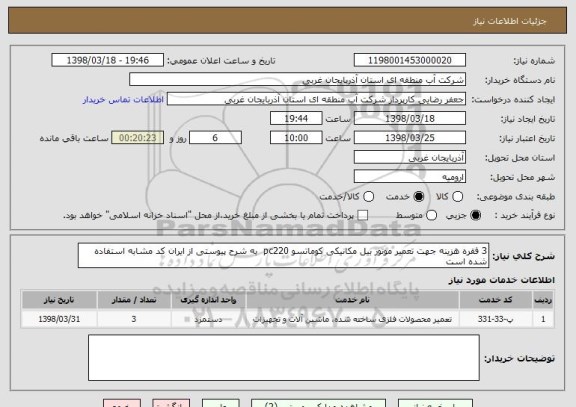Click the delivery province field آذربایجان غربی

(x=410, y=158)
